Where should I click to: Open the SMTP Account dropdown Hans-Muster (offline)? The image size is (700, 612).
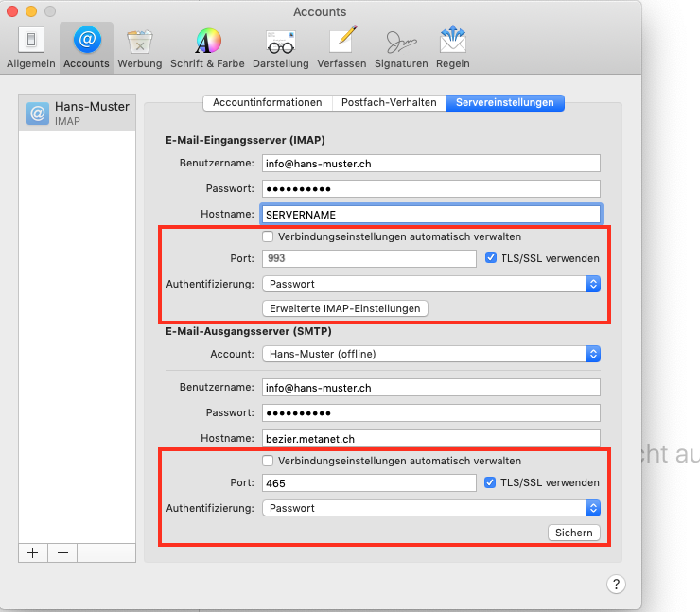(430, 354)
